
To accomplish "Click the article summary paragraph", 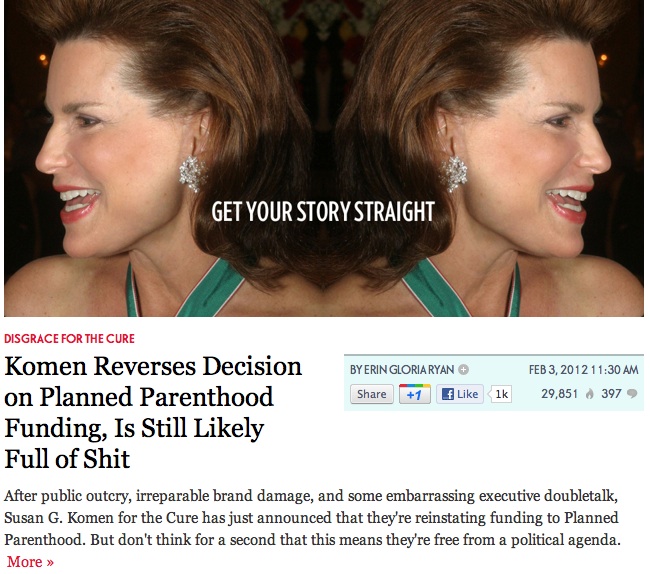I will [313, 518].
